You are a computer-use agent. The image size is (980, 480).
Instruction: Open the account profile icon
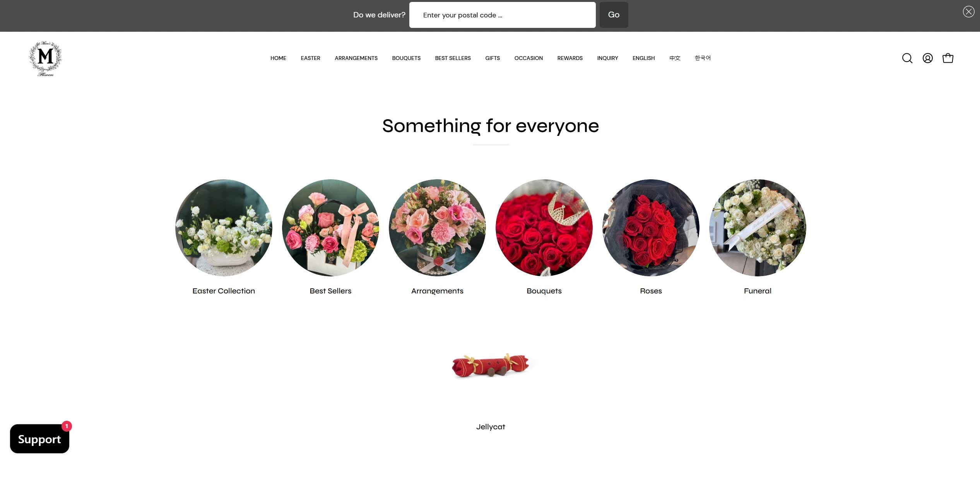click(x=927, y=58)
